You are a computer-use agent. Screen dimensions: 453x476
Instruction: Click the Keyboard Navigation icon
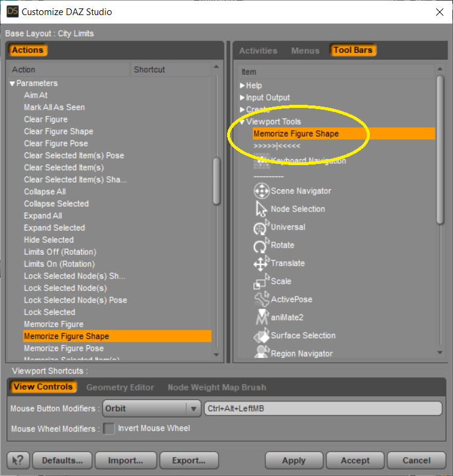click(x=261, y=161)
